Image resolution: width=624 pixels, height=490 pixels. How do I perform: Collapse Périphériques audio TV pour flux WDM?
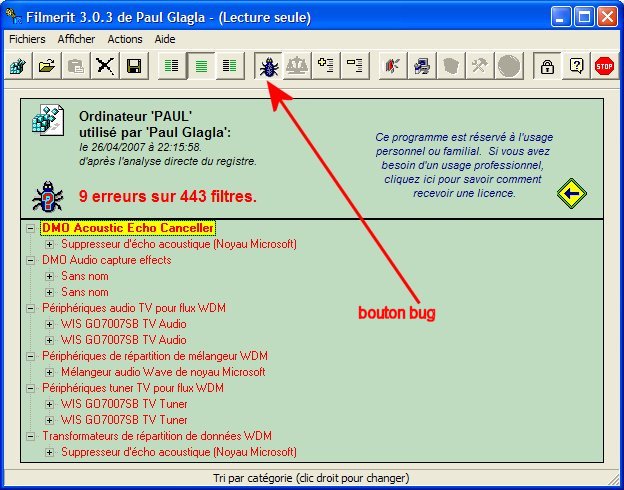[x=30, y=308]
